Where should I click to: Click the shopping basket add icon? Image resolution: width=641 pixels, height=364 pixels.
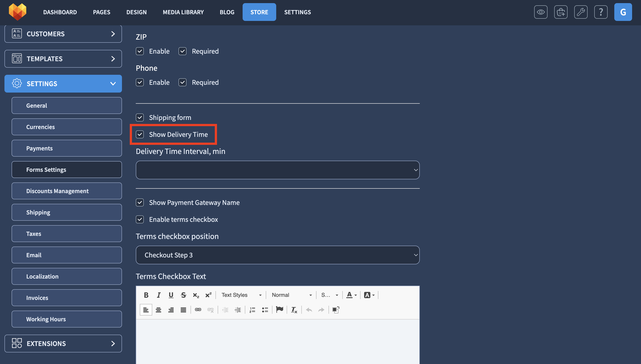[x=561, y=12]
